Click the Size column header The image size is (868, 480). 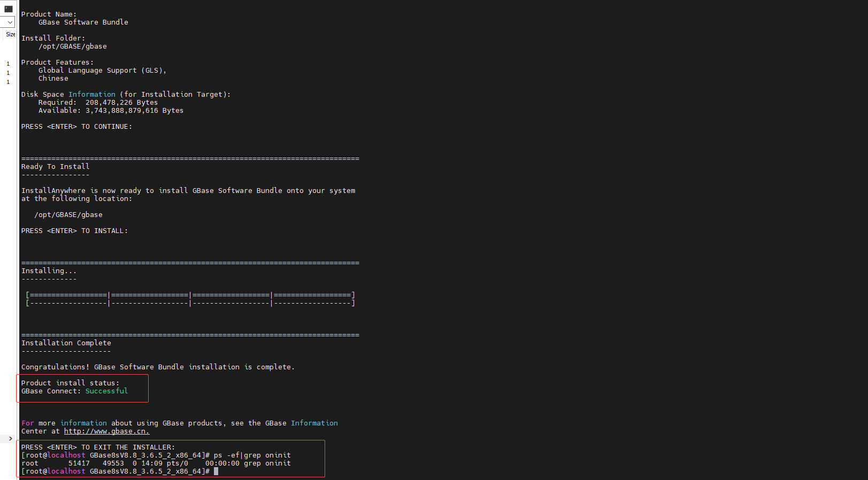tap(10, 34)
